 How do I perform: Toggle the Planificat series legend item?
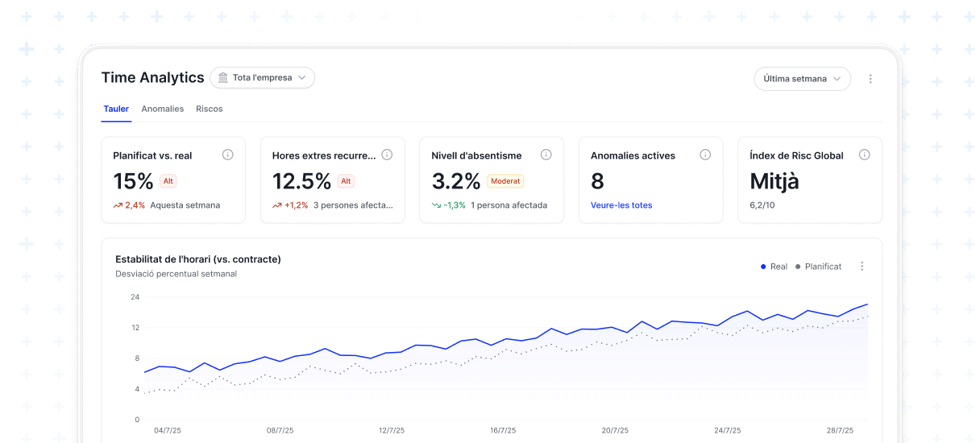coord(818,267)
